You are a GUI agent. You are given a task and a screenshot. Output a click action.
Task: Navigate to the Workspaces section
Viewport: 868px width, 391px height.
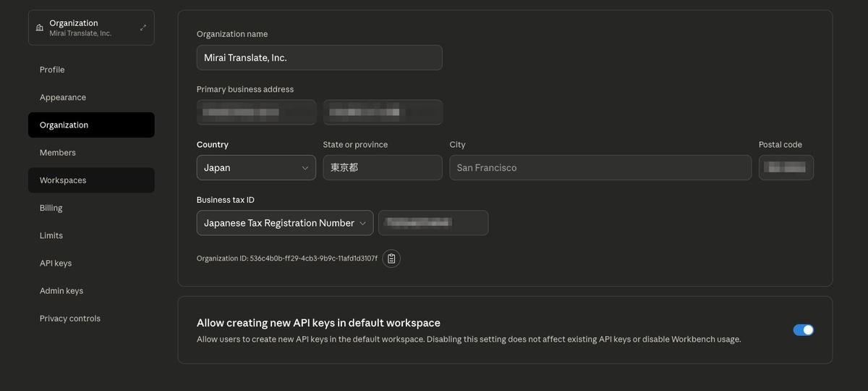click(x=63, y=180)
